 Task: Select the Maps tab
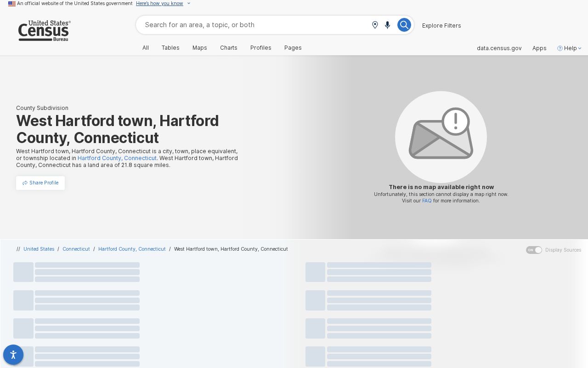click(200, 48)
